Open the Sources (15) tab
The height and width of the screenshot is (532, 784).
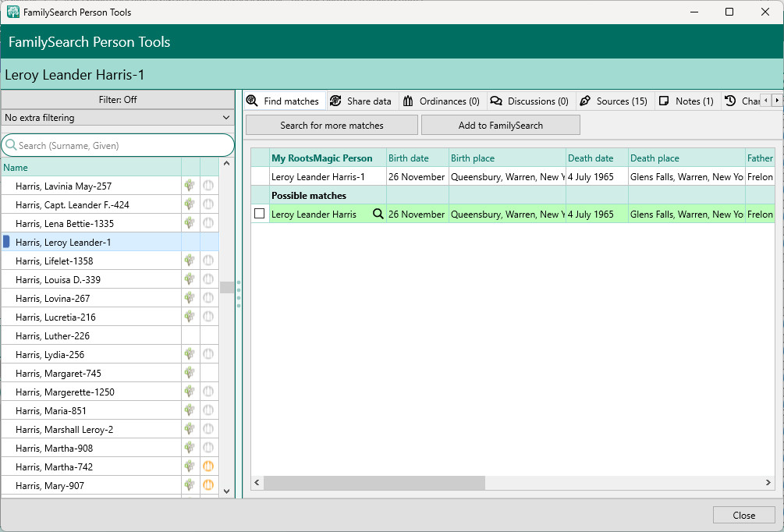[613, 101]
